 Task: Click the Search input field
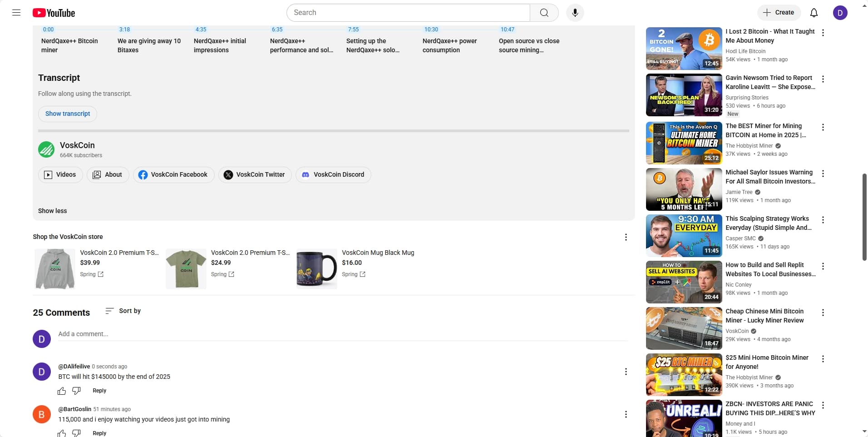click(x=409, y=13)
